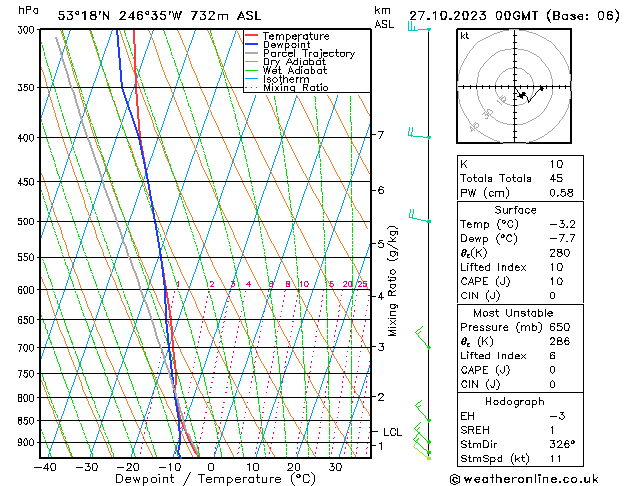
Task: Click the 'Hodograph' section heading
Action: [515, 402]
